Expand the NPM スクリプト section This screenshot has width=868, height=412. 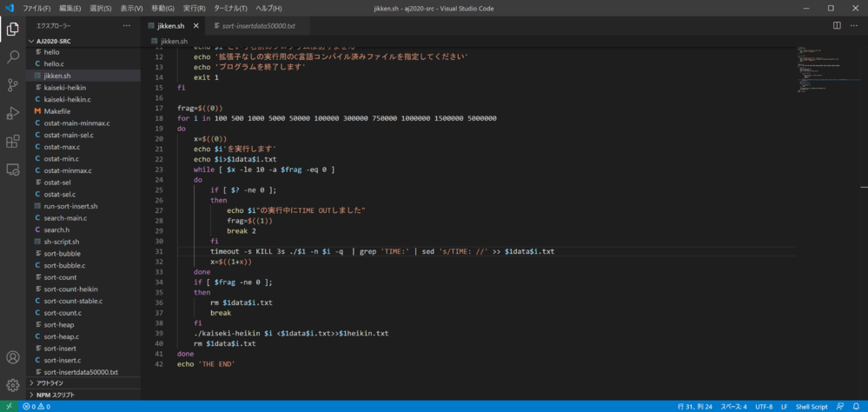point(54,395)
